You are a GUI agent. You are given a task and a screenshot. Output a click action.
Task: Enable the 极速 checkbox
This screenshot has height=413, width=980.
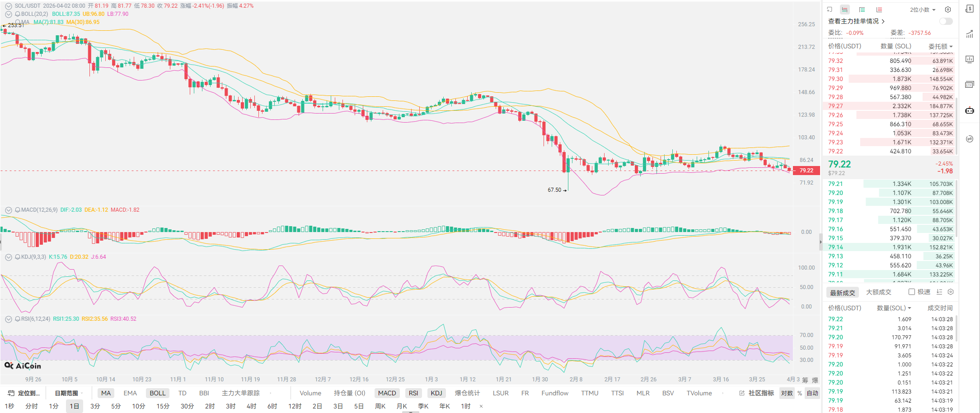pyautogui.click(x=912, y=292)
